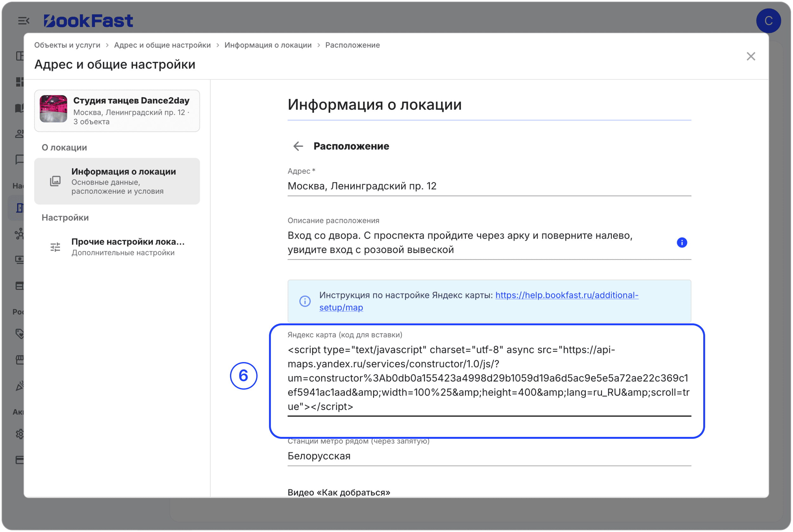The height and width of the screenshot is (532, 793).
Task: Edit the Станции метро рядом field
Action: pos(489,456)
